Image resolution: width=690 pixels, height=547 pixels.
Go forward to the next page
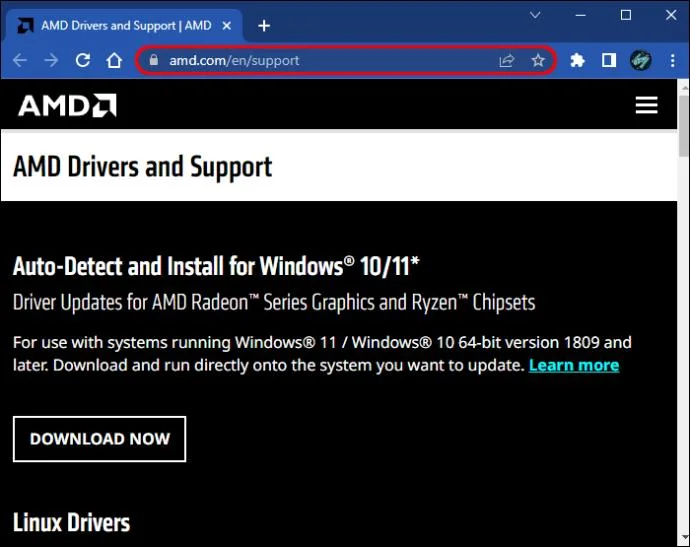[51, 60]
